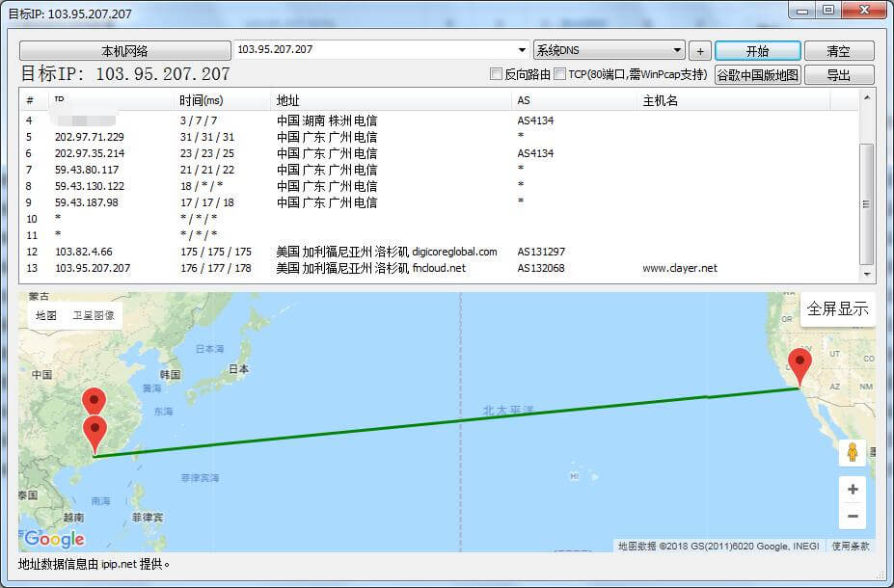Enable the 反向路由 checkbox
Screen dimensions: 894x588
pyautogui.click(x=496, y=74)
